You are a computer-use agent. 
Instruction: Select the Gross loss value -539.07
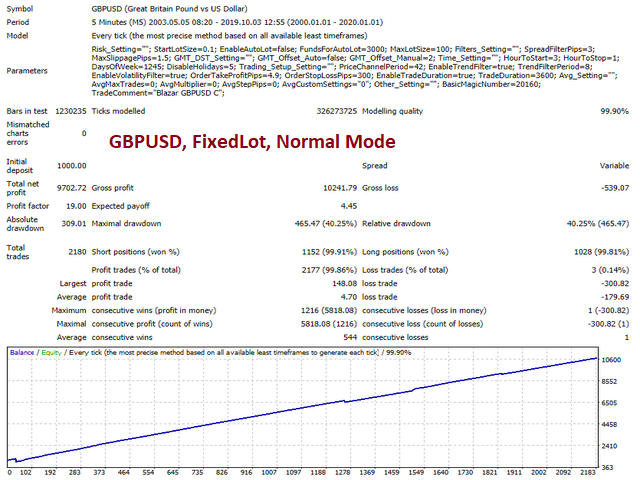coord(612,187)
